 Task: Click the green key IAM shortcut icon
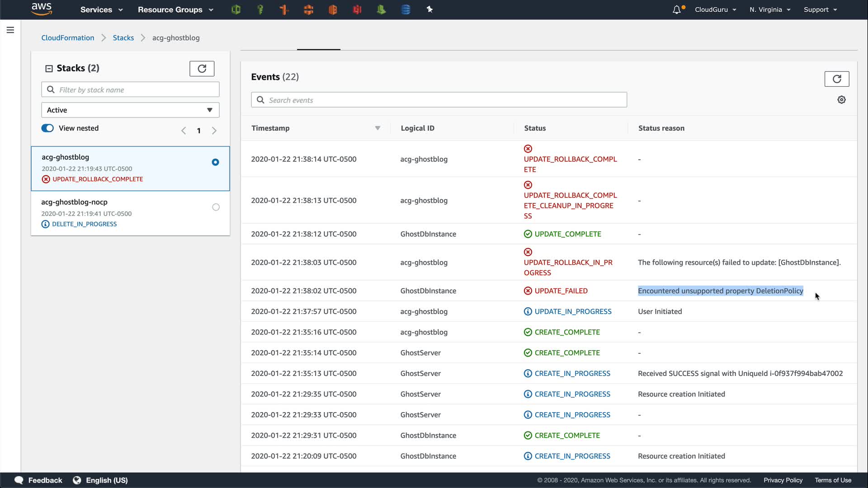pos(260,9)
